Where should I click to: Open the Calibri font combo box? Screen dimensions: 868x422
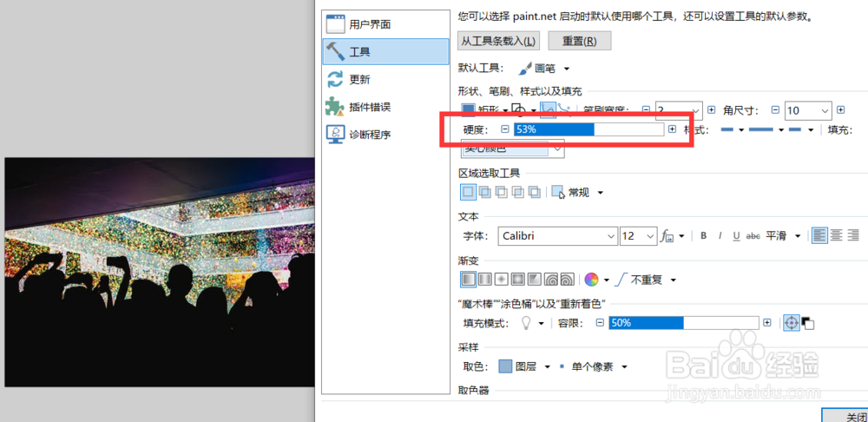557,236
